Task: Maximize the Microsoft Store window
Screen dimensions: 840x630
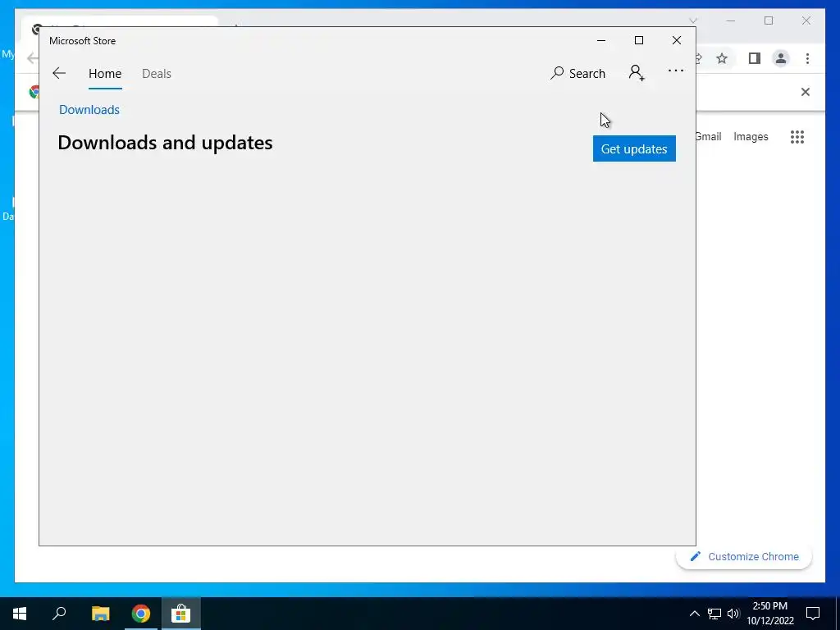Action: (638, 41)
